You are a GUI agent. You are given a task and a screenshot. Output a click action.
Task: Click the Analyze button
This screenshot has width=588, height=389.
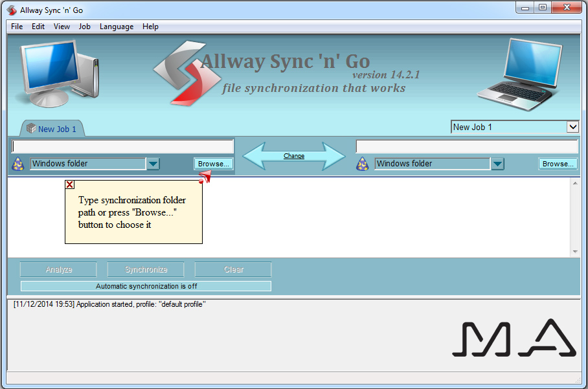coord(58,269)
